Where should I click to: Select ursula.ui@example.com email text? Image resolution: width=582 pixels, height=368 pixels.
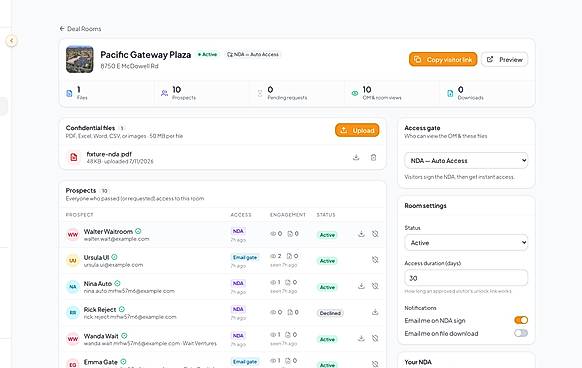click(113, 265)
